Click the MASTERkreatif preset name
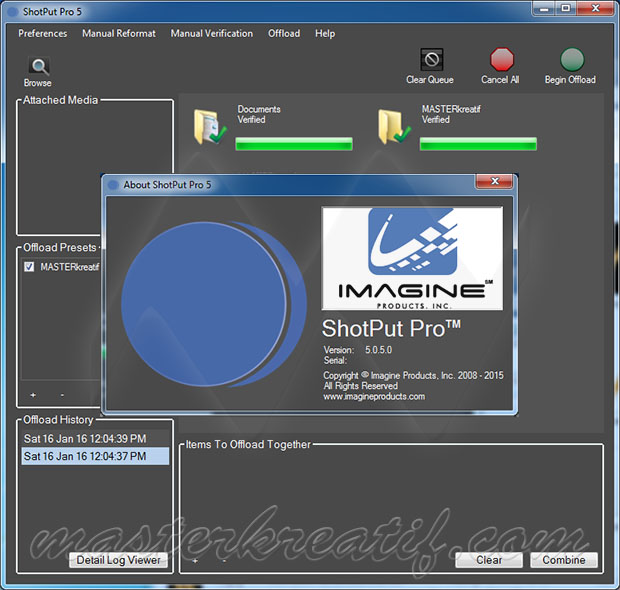Screen dimensions: 620x590 pyautogui.click(x=70, y=267)
